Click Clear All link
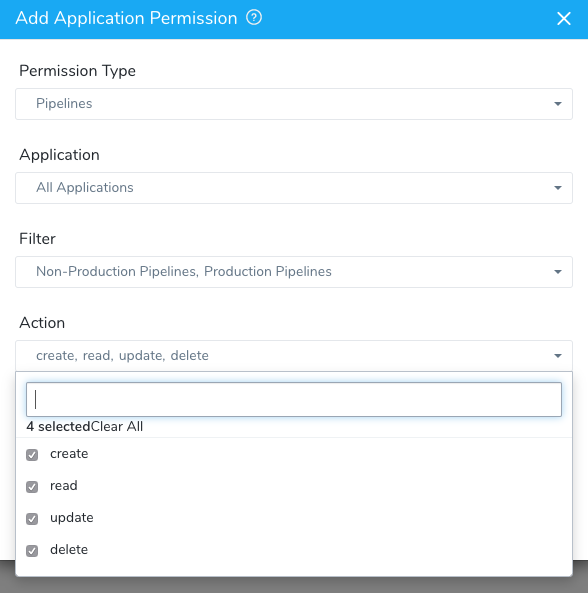 pyautogui.click(x=117, y=427)
